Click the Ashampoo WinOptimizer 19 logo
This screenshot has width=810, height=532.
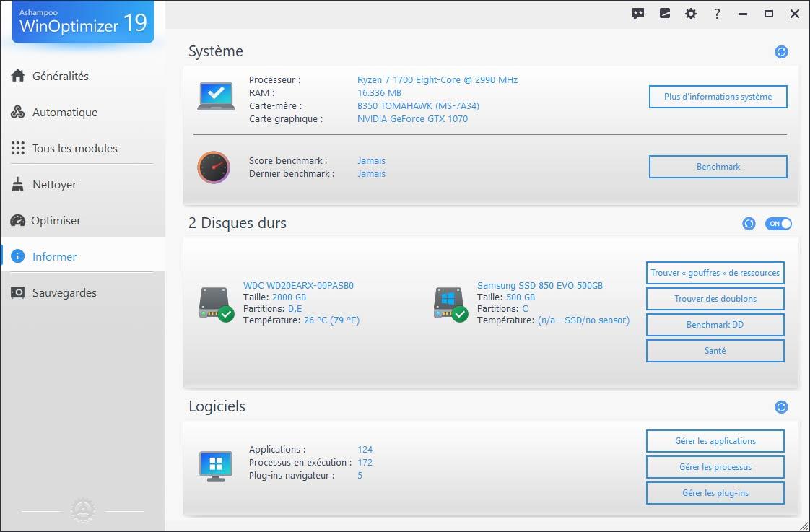point(82,22)
